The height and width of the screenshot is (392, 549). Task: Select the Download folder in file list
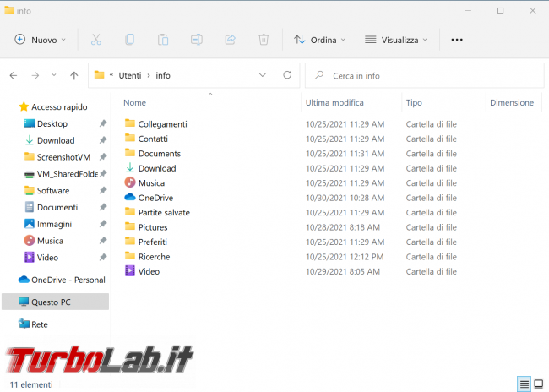click(x=157, y=168)
